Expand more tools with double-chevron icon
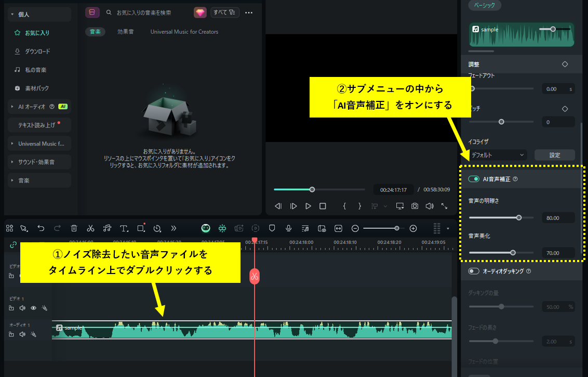The height and width of the screenshot is (377, 588). click(173, 228)
